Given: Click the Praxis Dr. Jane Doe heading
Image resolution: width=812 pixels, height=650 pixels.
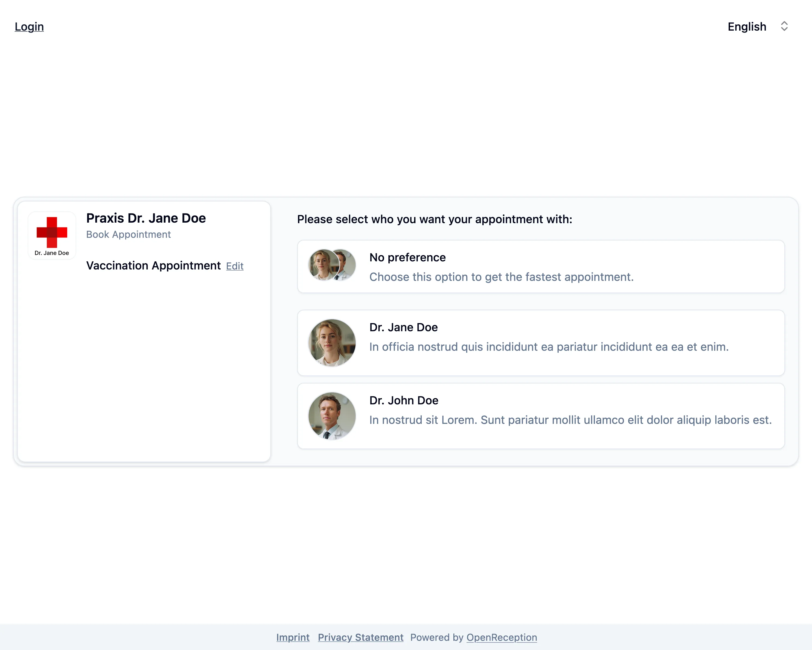Looking at the screenshot, I should (146, 218).
